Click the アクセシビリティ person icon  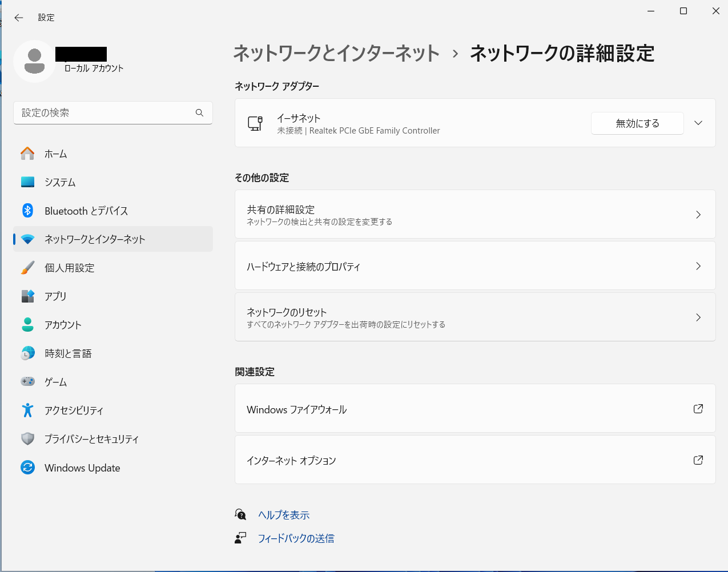coord(27,410)
